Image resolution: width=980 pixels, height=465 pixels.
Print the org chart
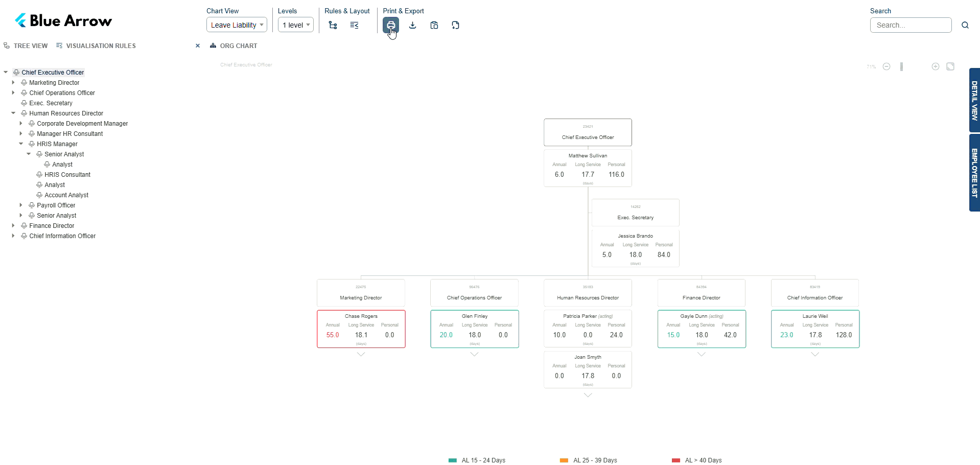tap(391, 25)
